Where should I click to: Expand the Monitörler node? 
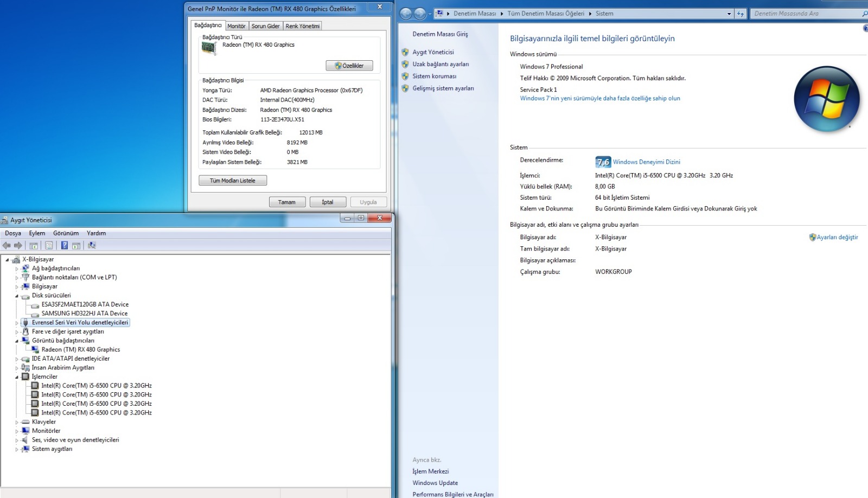[x=17, y=431]
